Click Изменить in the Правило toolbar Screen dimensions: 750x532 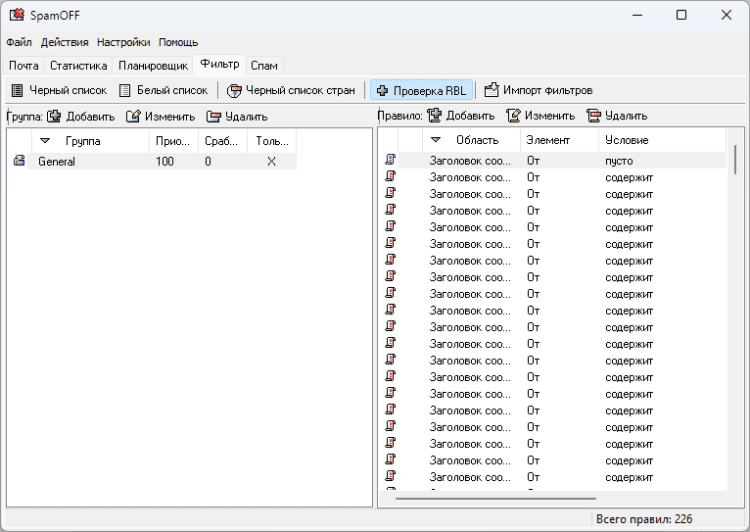pos(540,115)
